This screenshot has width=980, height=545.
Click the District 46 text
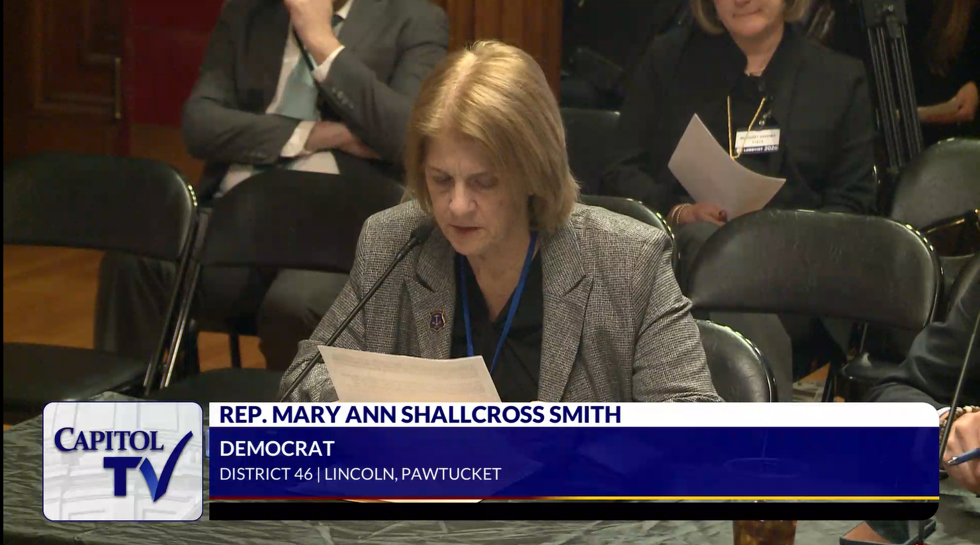265,474
